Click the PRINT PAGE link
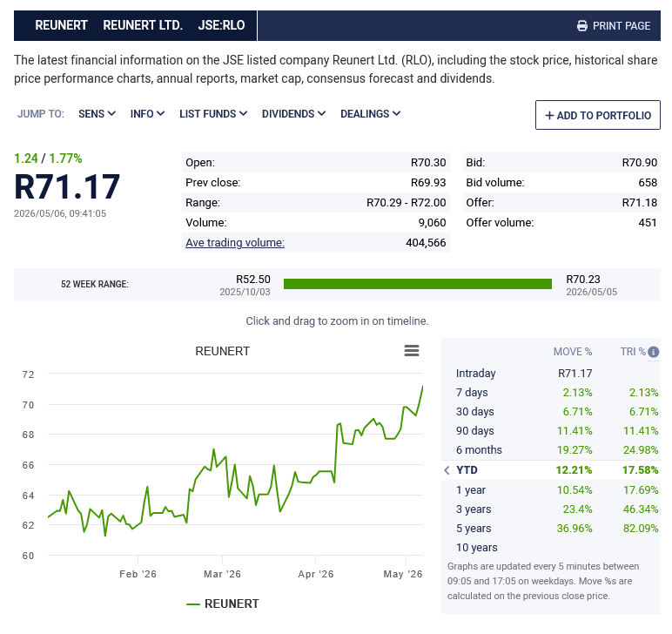Viewport: 672px width, 634px height. 614,26
